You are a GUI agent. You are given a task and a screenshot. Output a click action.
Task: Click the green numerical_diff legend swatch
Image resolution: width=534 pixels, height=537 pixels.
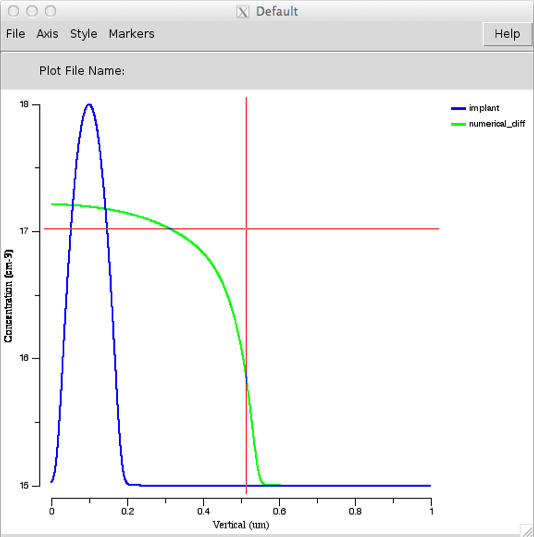click(x=458, y=124)
